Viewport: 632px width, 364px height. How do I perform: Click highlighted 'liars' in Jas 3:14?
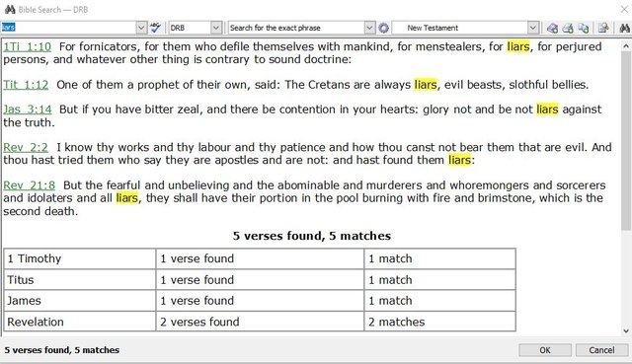point(547,109)
